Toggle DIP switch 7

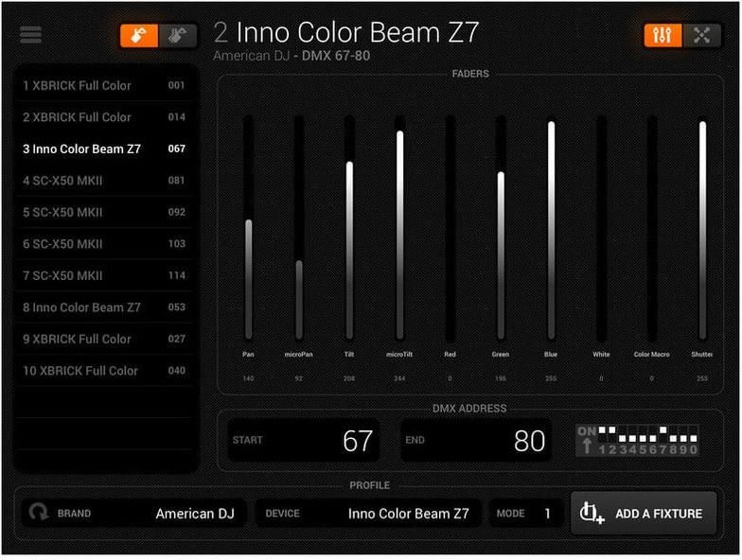[x=662, y=435]
